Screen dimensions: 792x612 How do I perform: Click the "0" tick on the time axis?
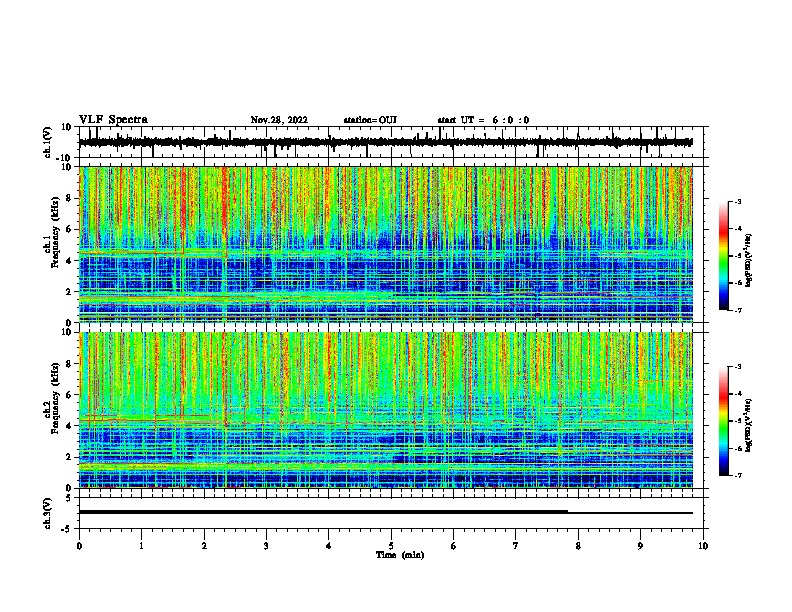[79, 546]
